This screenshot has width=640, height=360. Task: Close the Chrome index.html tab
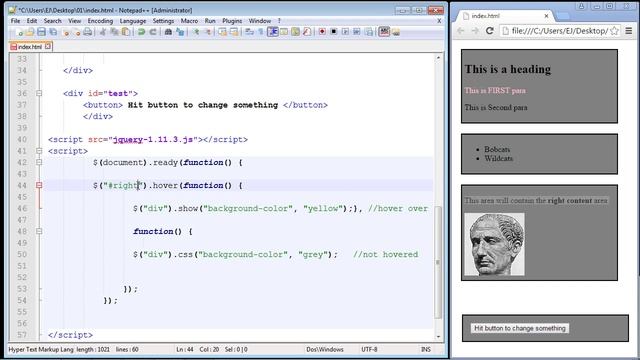(x=546, y=16)
